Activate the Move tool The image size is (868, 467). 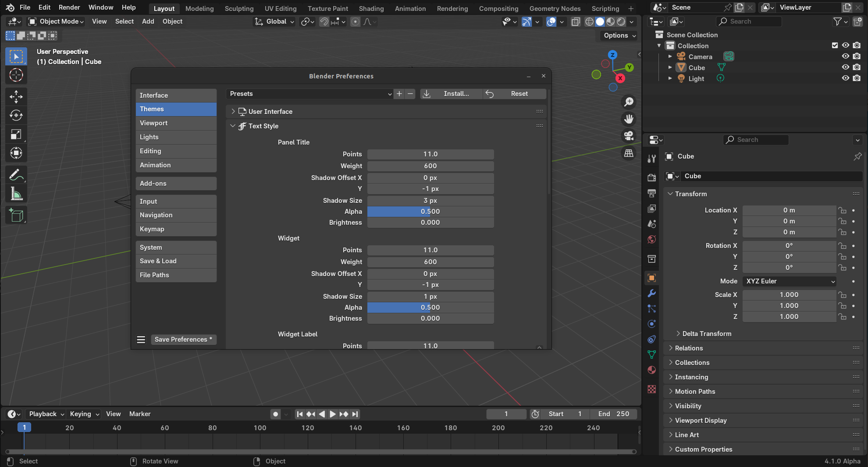coord(16,97)
